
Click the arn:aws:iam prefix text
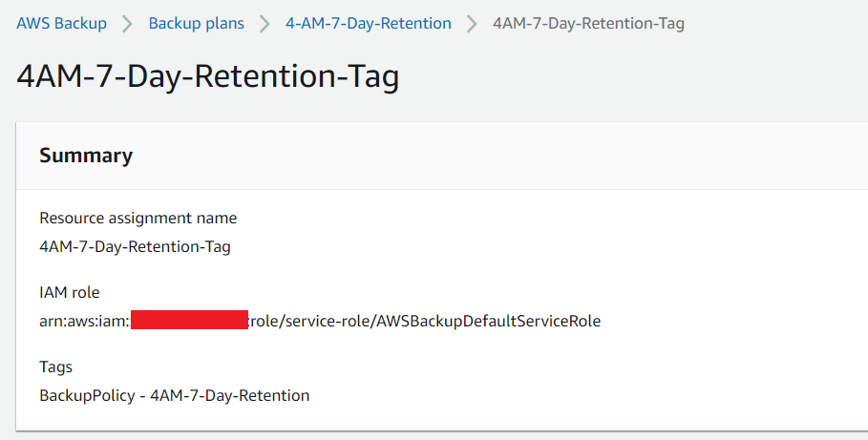(84, 321)
